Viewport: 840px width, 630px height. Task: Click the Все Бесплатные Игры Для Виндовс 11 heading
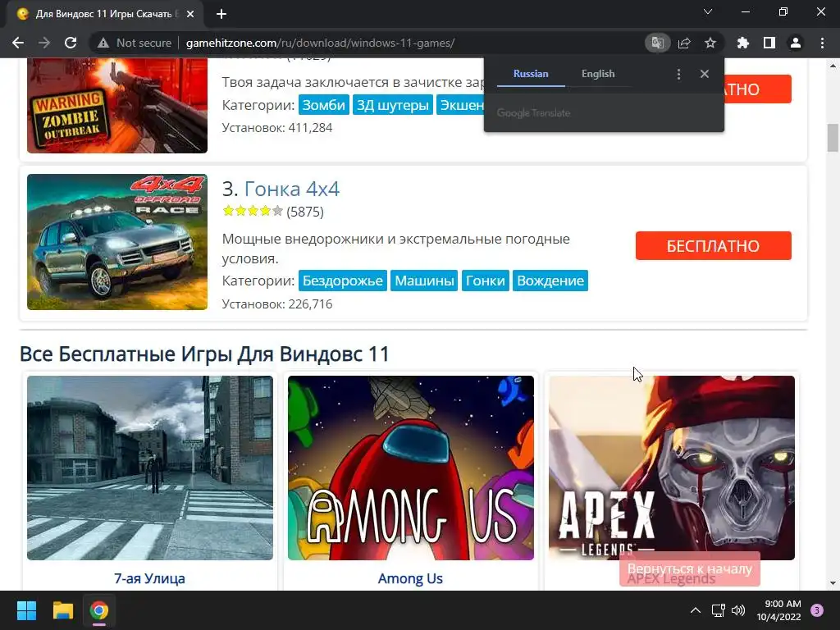(x=204, y=354)
